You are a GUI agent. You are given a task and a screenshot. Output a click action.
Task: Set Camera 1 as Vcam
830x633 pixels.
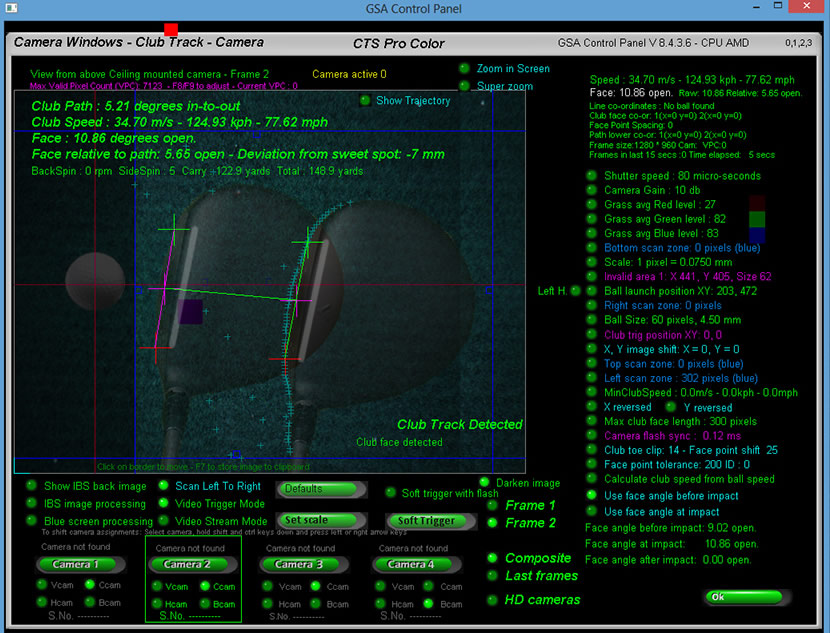coord(42,584)
